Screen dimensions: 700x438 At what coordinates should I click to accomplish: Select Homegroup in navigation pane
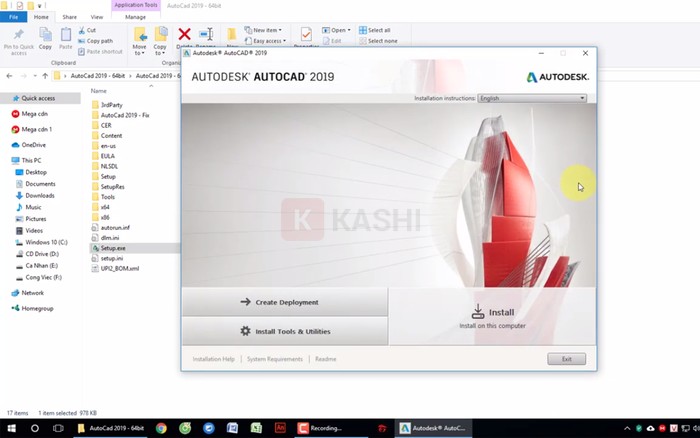tap(37, 309)
